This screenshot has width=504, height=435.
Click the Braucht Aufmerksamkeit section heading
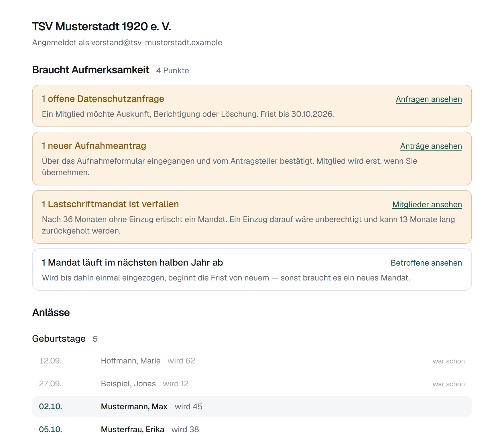[x=91, y=70]
